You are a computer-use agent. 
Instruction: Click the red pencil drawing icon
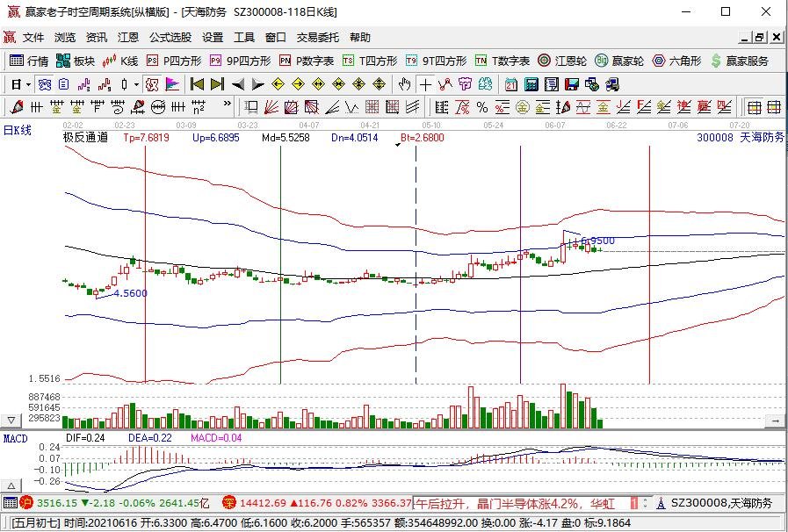17,107
